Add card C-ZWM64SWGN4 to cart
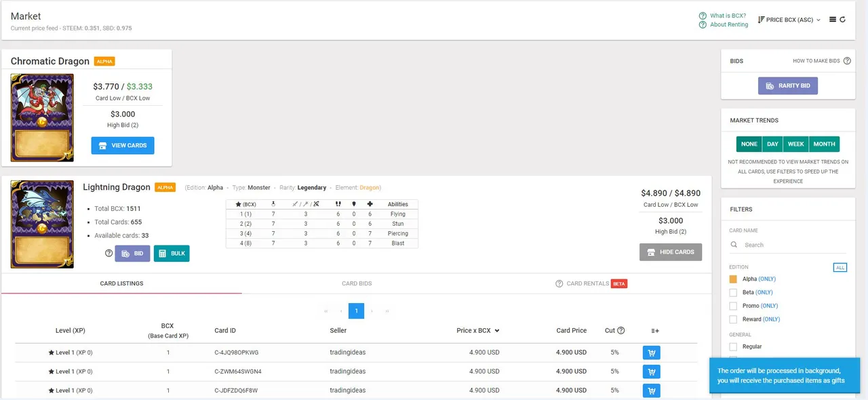The height and width of the screenshot is (400, 868). [x=651, y=372]
